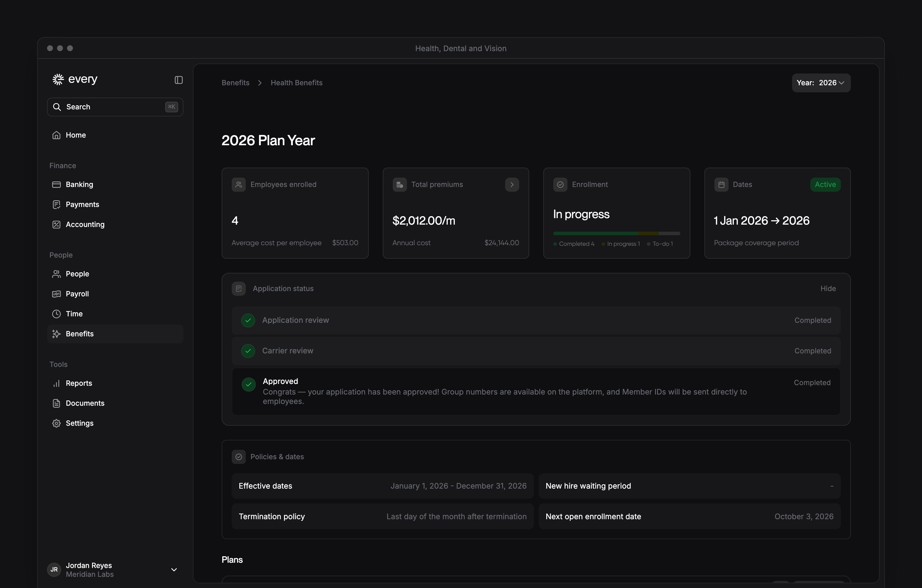Image resolution: width=922 pixels, height=588 pixels.
Task: Click the Approved status row title
Action: [280, 381]
